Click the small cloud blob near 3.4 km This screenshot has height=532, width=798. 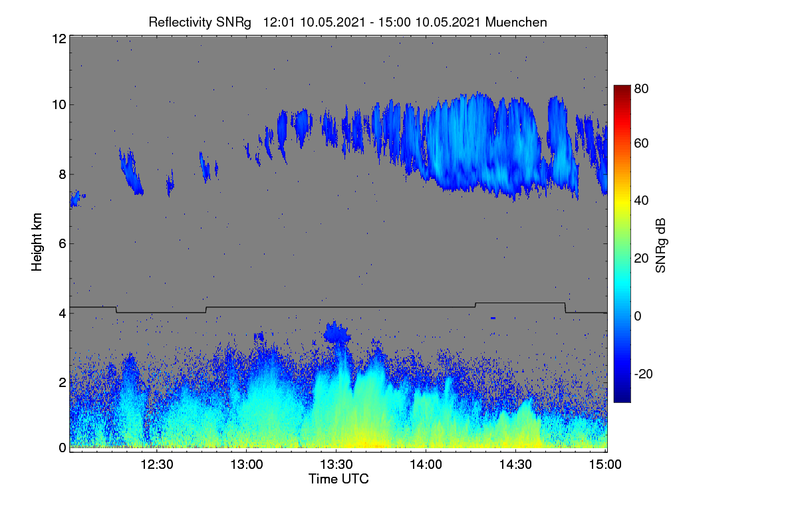(x=338, y=332)
